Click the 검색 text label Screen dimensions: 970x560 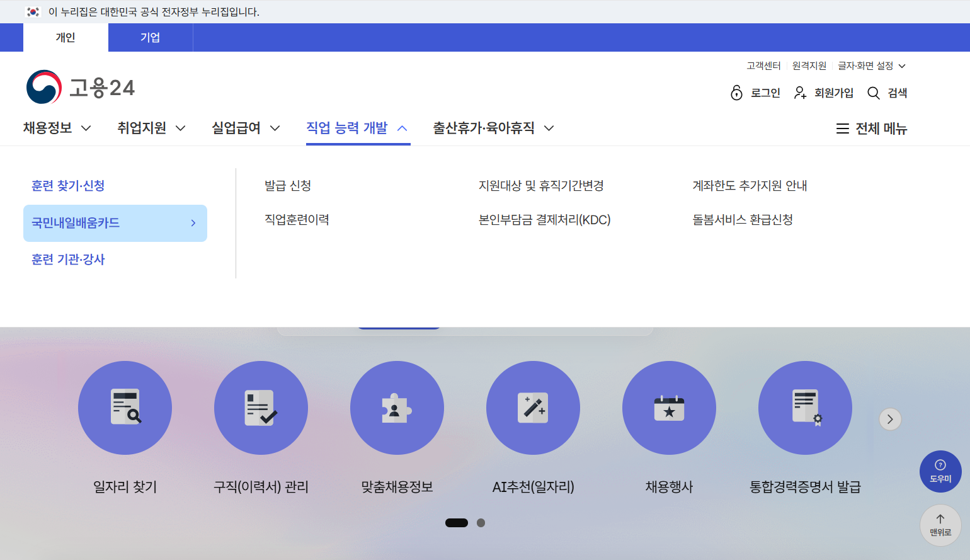(898, 93)
